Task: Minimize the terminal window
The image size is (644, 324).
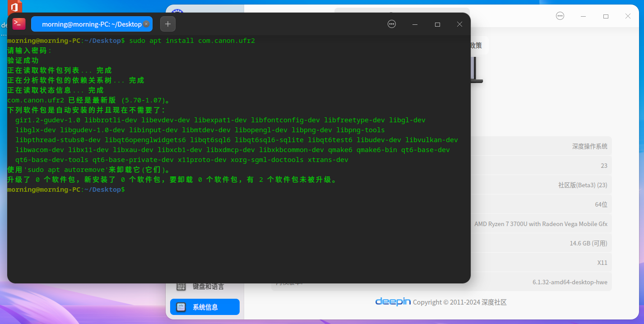Action: (x=415, y=24)
